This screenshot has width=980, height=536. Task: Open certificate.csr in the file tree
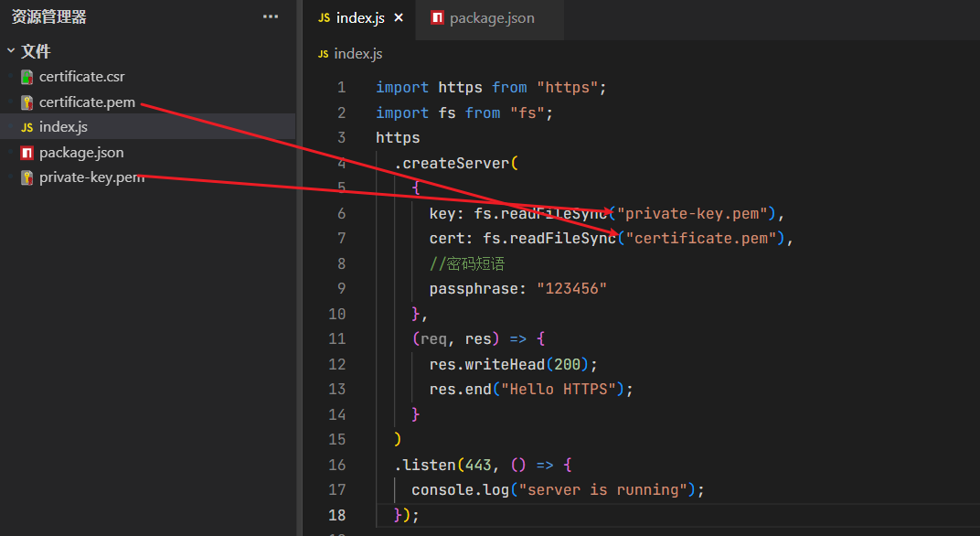81,77
